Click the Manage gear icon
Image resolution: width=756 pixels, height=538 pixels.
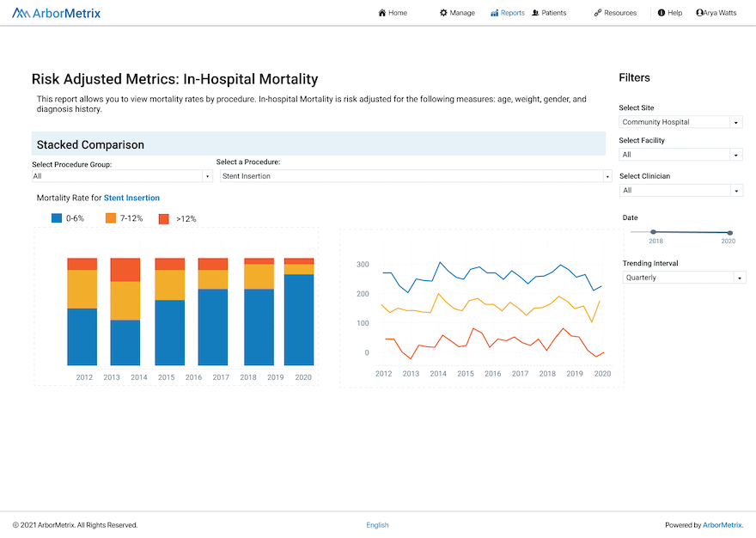point(443,13)
